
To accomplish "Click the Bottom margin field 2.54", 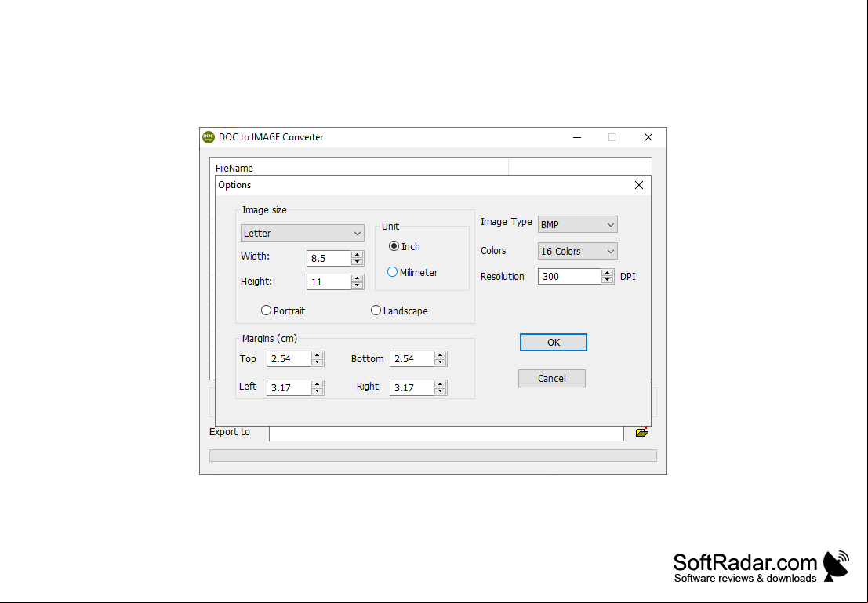I will (412, 359).
